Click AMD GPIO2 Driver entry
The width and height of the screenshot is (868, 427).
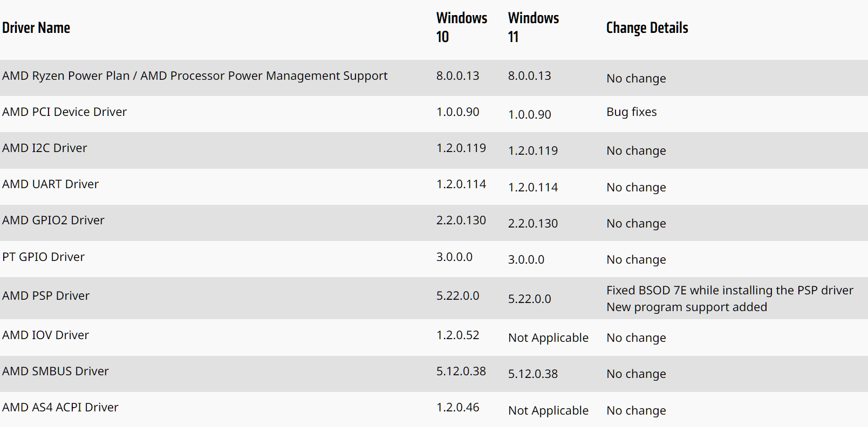[53, 221]
